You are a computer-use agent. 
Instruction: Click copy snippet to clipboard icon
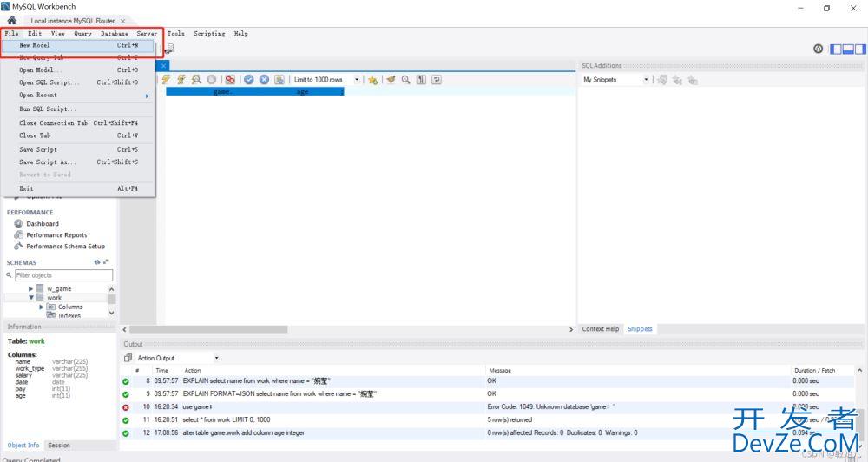click(x=692, y=80)
